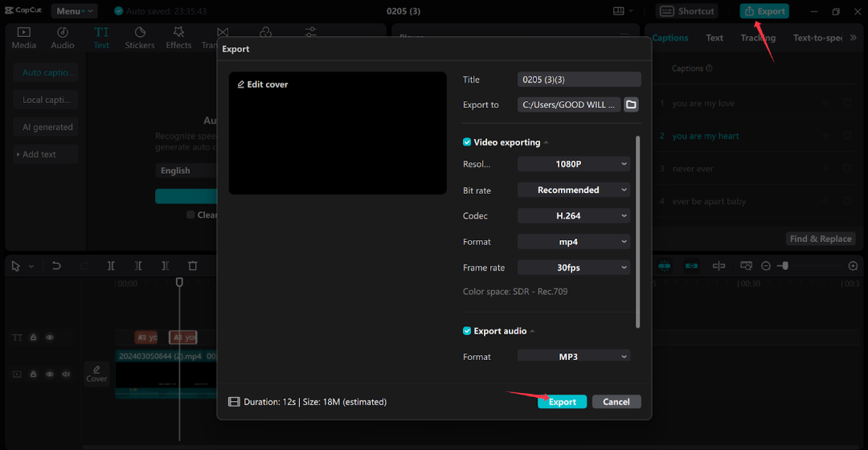
Task: Hide the text caption track with eye icon
Action: (50, 337)
